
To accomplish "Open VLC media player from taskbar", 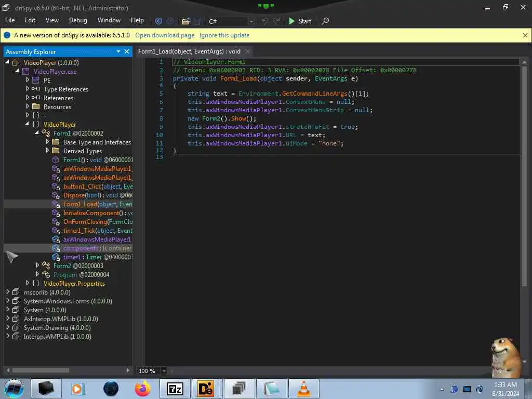I will (304, 389).
